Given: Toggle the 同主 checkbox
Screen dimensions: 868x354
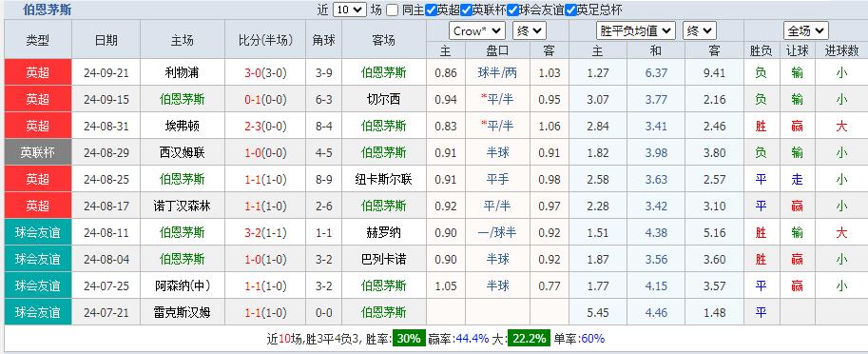Looking at the screenshot, I should click(x=392, y=10).
